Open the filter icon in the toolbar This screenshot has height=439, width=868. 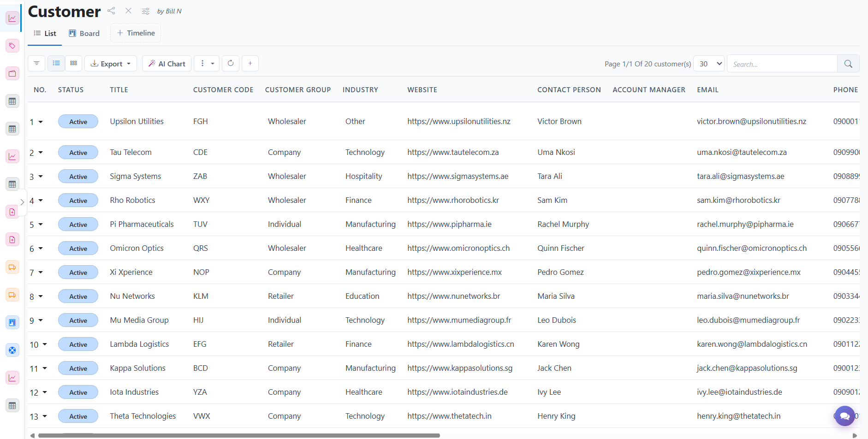(36, 63)
